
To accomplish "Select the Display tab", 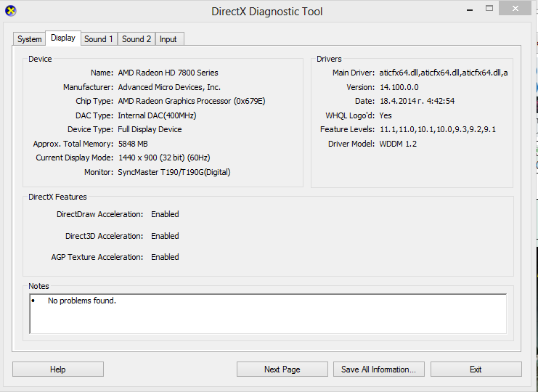I will pyautogui.click(x=63, y=38).
